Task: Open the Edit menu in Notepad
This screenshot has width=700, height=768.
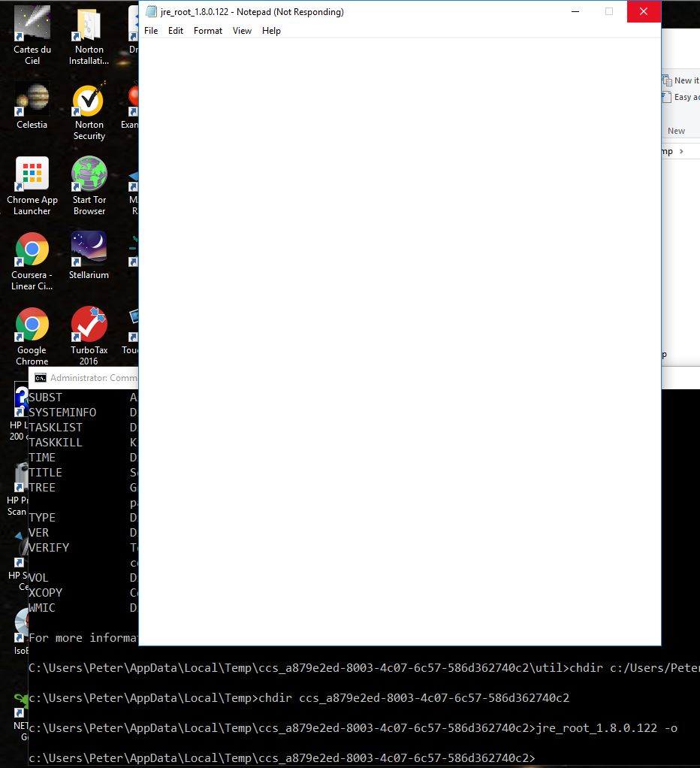Action: pyautogui.click(x=175, y=30)
